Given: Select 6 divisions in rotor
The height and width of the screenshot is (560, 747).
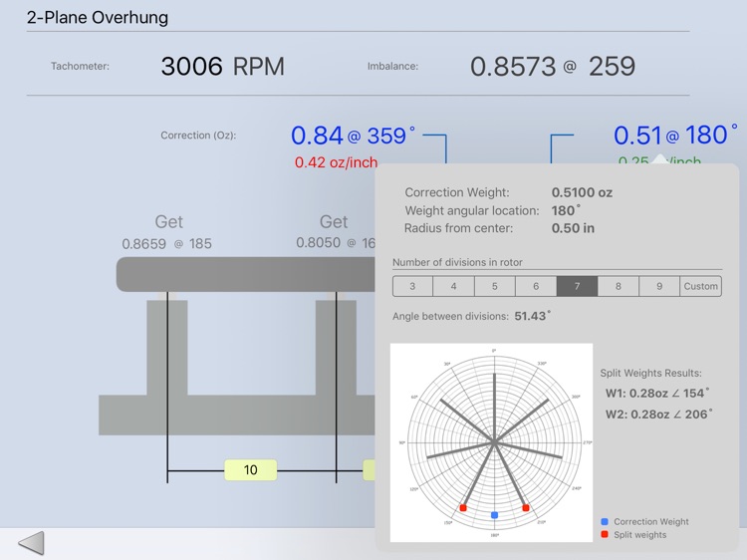Looking at the screenshot, I should (536, 286).
